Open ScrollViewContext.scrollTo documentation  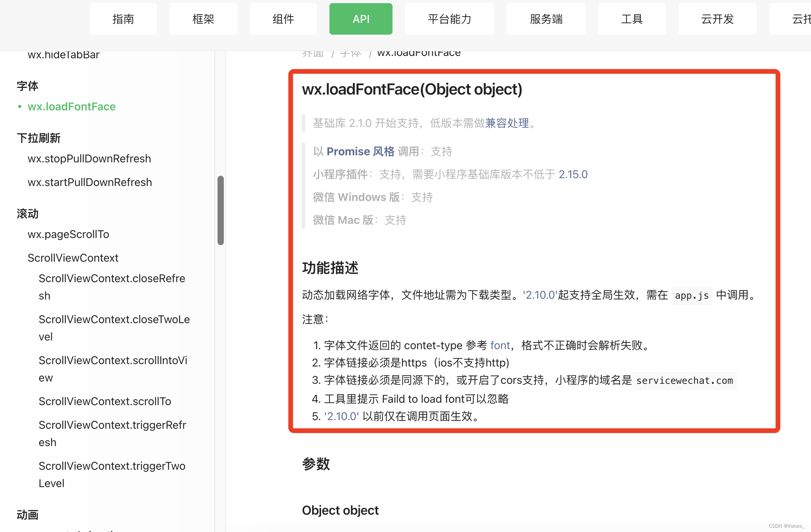(105, 401)
